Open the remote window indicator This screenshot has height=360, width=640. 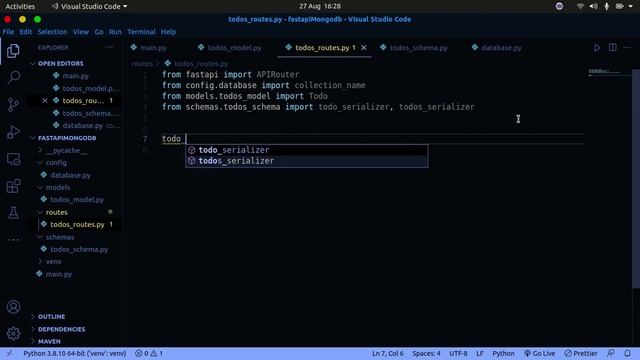10,353
